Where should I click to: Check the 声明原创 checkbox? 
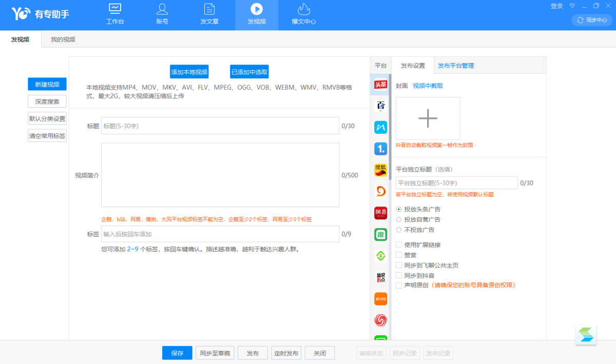pyautogui.click(x=399, y=285)
